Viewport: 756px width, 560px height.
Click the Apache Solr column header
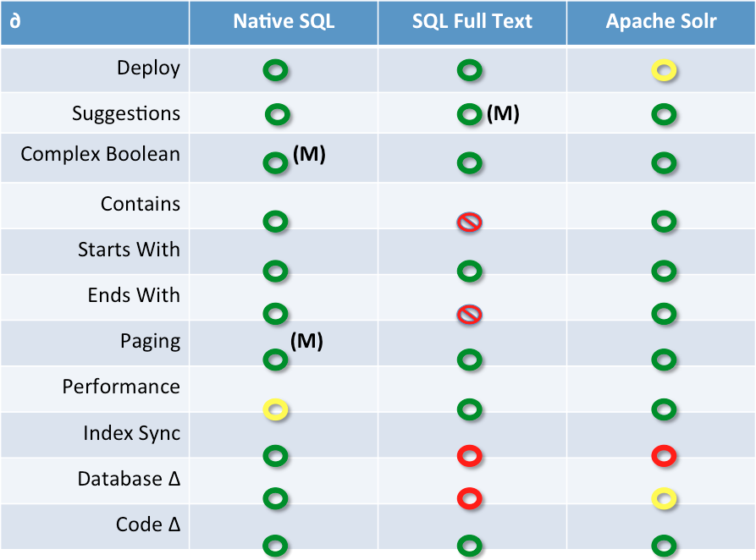[x=661, y=22]
